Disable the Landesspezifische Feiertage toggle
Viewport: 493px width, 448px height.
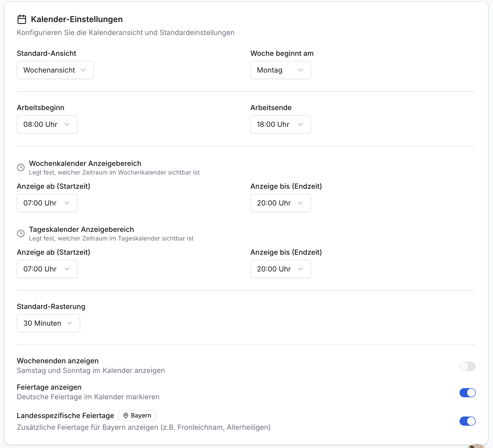point(467,421)
